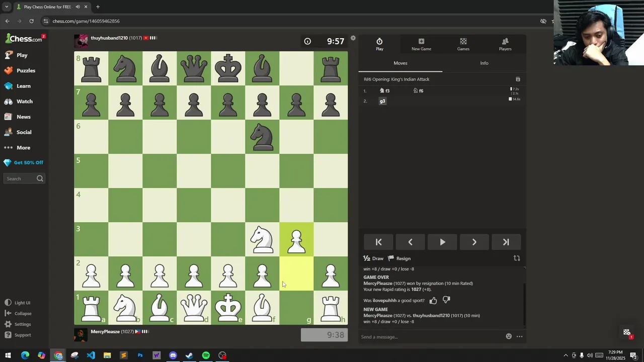Viewport: 644px width, 362px height.
Task: Open the tab search dropdown arrow
Action: [7, 7]
